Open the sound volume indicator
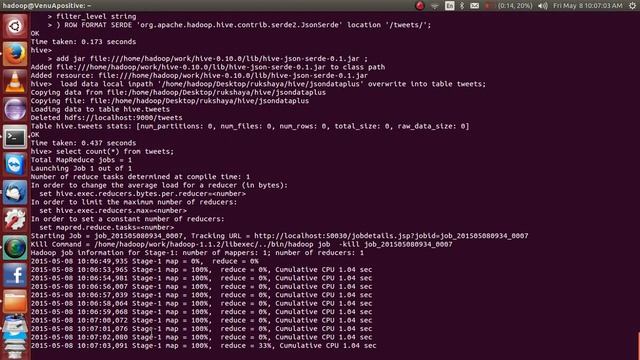This screenshot has height=360, width=640. [x=542, y=5]
